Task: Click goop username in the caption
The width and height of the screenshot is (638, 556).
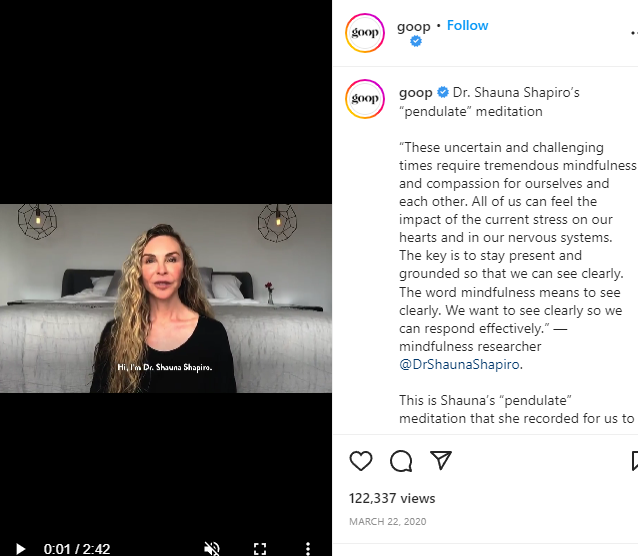Action: pos(415,93)
